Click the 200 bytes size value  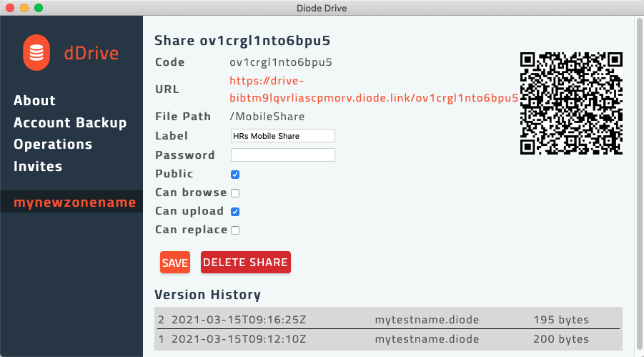click(x=561, y=339)
